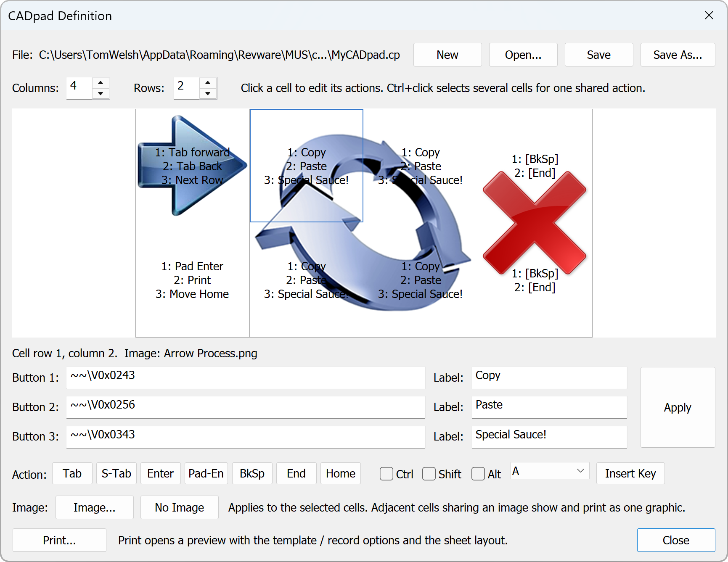The width and height of the screenshot is (728, 562).
Task: Insert the BkSp action
Action: tap(252, 473)
